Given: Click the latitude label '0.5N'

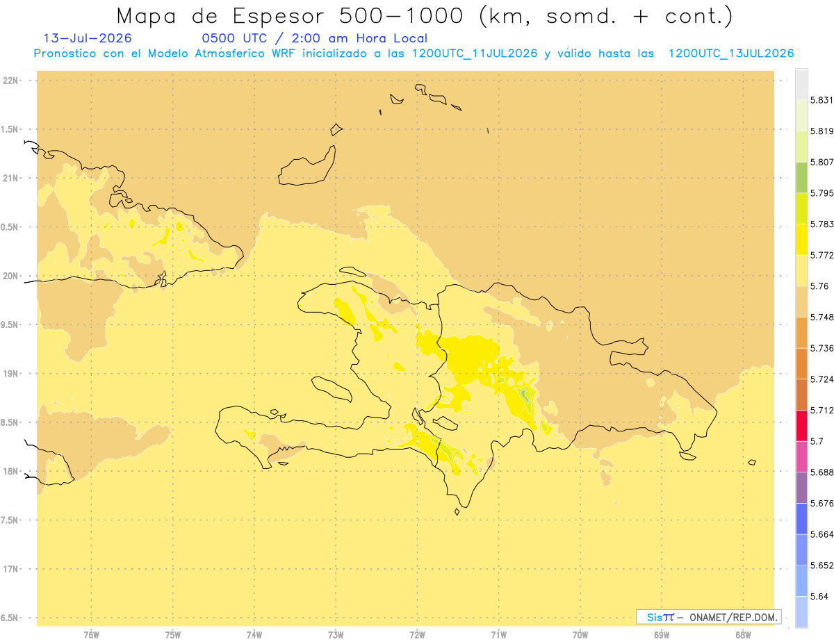Looking at the screenshot, I should 10,227.
